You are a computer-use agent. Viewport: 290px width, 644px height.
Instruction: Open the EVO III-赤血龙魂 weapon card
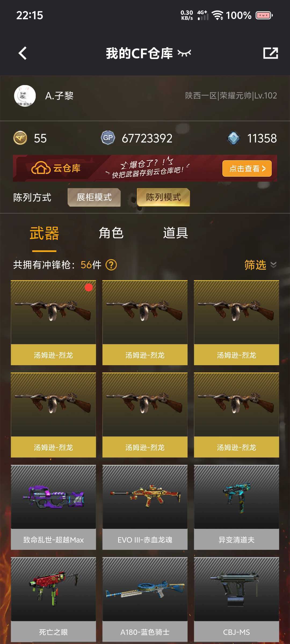click(x=145, y=507)
